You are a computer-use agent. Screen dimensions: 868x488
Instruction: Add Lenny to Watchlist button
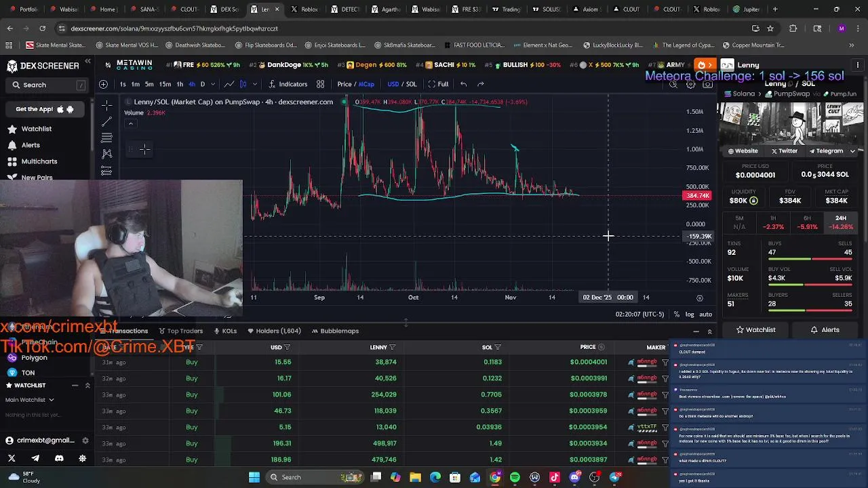point(755,329)
